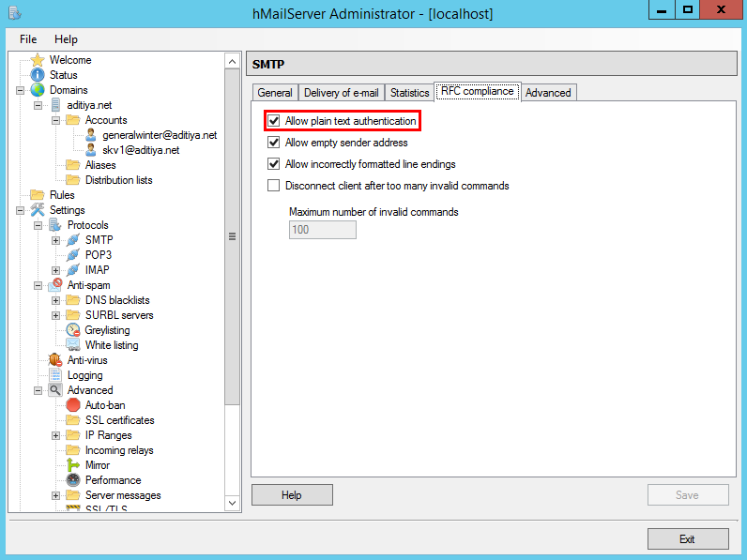747x560 pixels.
Task: Collapse the aditiya.net node
Action: [x=38, y=105]
